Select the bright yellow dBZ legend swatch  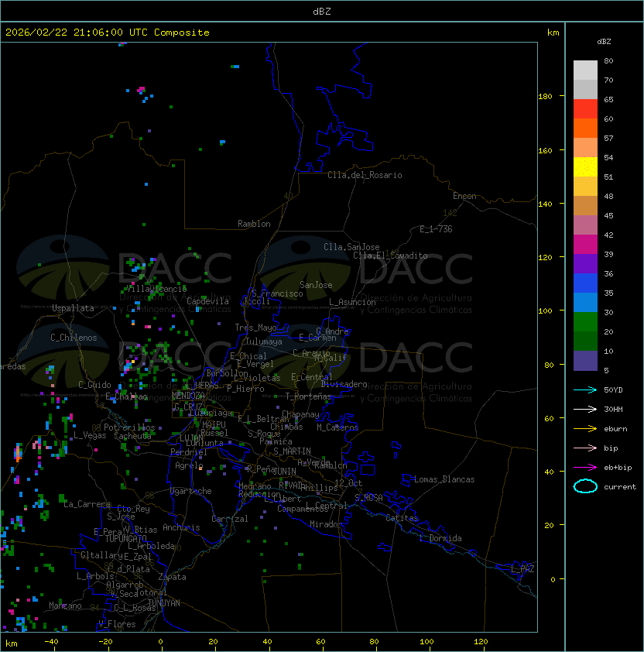tap(585, 167)
